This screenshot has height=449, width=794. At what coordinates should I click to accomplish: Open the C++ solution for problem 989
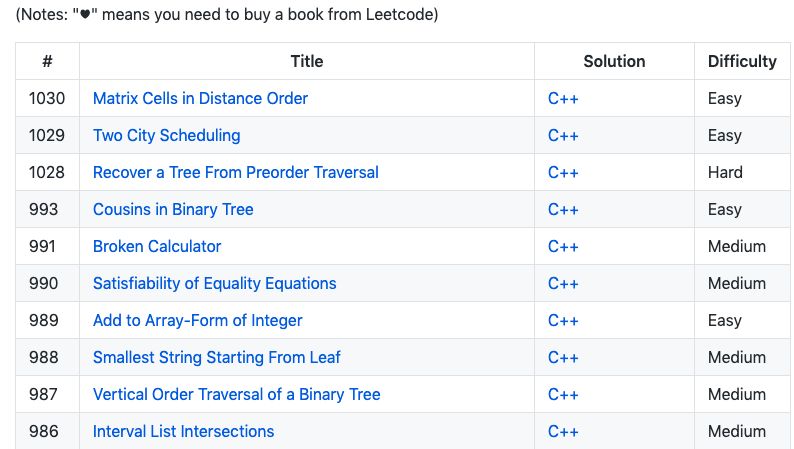coord(563,320)
